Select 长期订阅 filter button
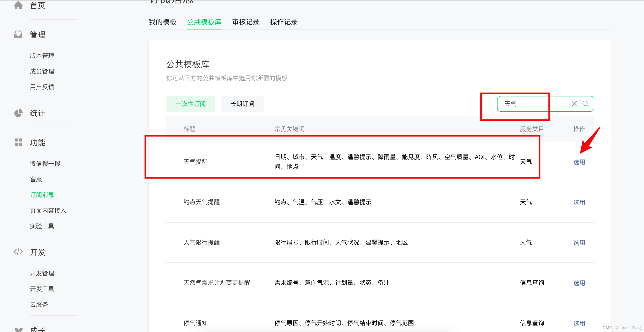Screen dimensions: 644x332 (242, 104)
